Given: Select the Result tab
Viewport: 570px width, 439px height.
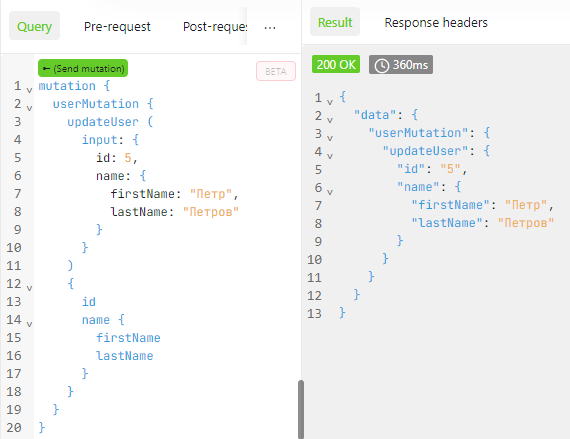Looking at the screenshot, I should (x=335, y=22).
